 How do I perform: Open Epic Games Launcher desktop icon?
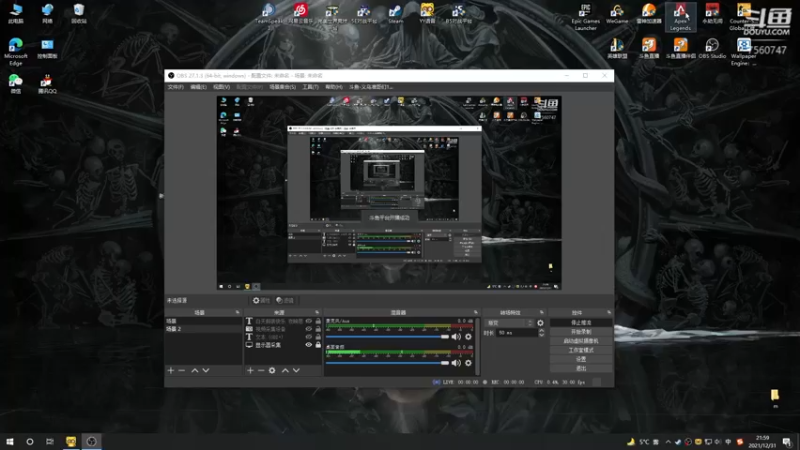585,17
